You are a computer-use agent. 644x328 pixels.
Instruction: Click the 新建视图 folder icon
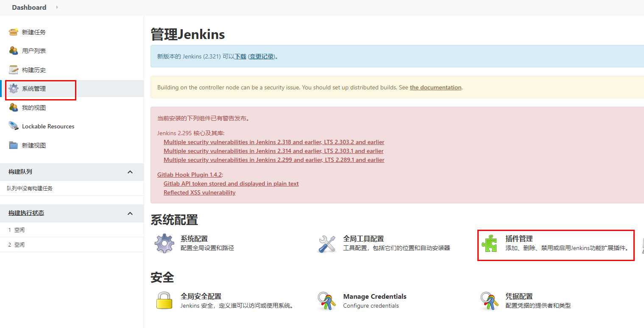pyautogui.click(x=14, y=145)
